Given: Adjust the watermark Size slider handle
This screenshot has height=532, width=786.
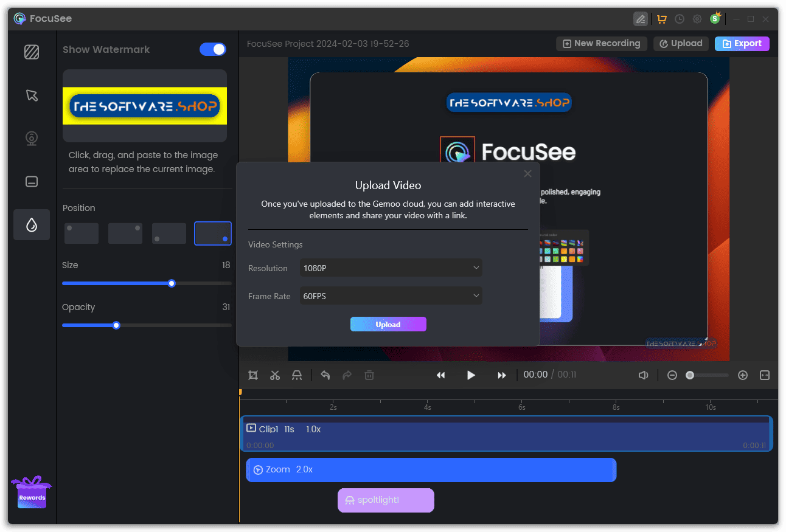Looking at the screenshot, I should pyautogui.click(x=172, y=283).
